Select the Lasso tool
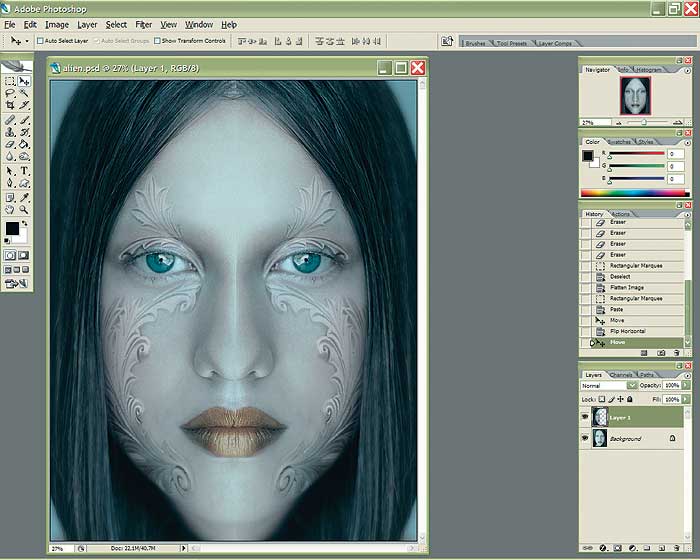 pos(10,93)
